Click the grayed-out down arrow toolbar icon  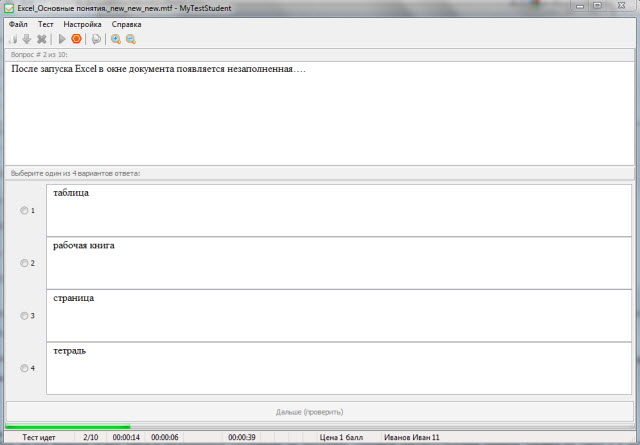pyautogui.click(x=27, y=39)
